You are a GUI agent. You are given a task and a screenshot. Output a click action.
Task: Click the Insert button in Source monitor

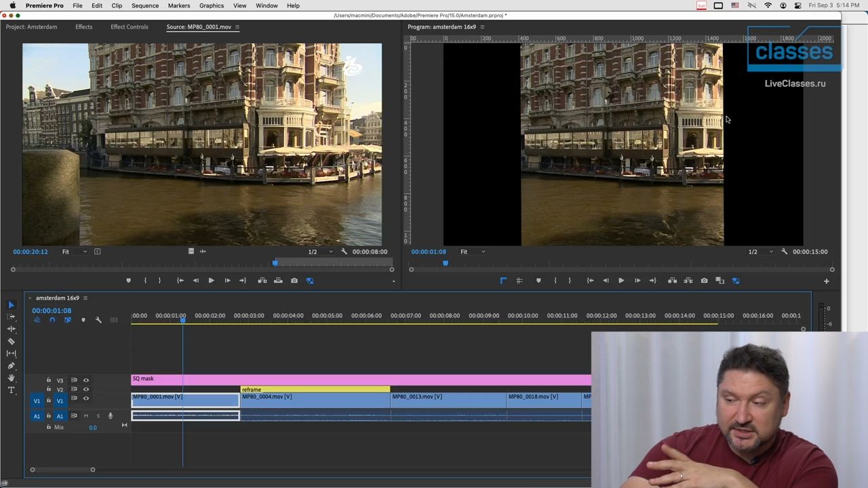pyautogui.click(x=262, y=281)
